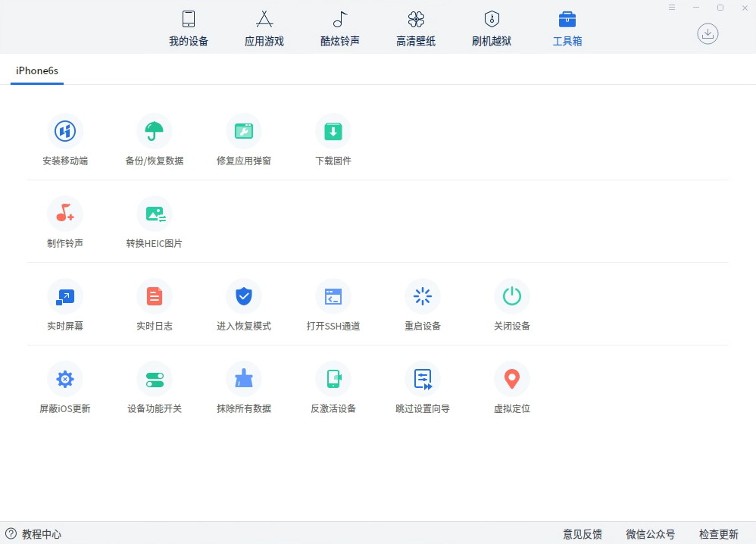Start 实时屏幕 screen mirroring
Image resolution: width=756 pixels, height=544 pixels.
pyautogui.click(x=65, y=297)
